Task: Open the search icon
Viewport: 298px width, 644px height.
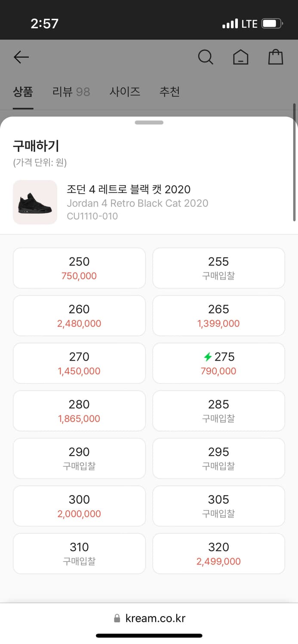Action: (x=206, y=57)
